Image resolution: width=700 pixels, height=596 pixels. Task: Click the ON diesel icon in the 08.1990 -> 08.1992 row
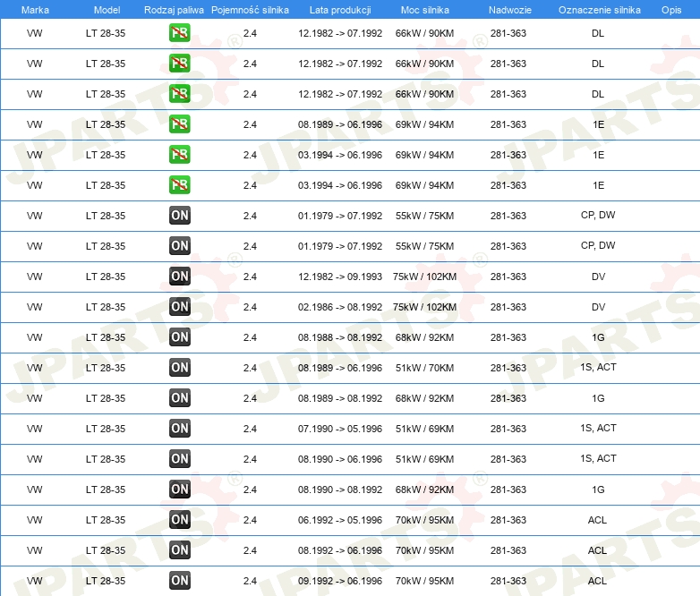pyautogui.click(x=179, y=489)
